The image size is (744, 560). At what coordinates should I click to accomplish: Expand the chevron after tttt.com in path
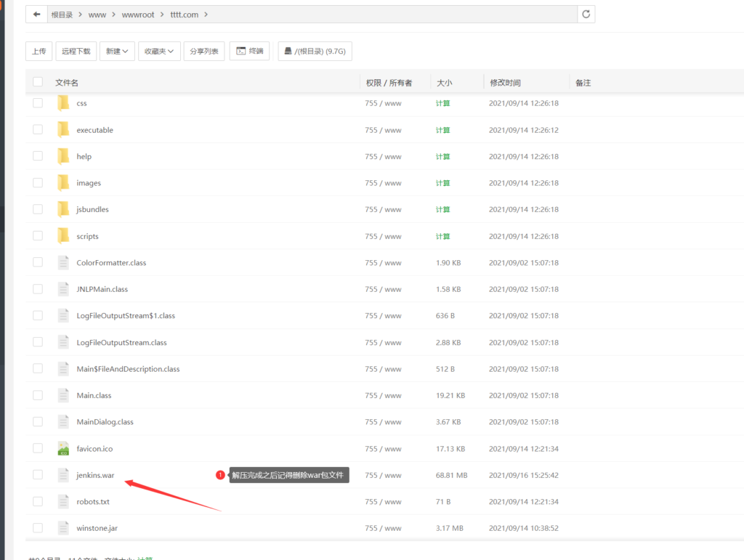(x=206, y=15)
